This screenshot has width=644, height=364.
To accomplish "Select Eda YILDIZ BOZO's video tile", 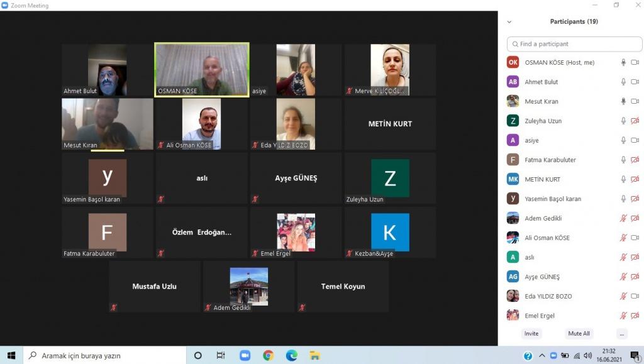I will pyautogui.click(x=296, y=124).
